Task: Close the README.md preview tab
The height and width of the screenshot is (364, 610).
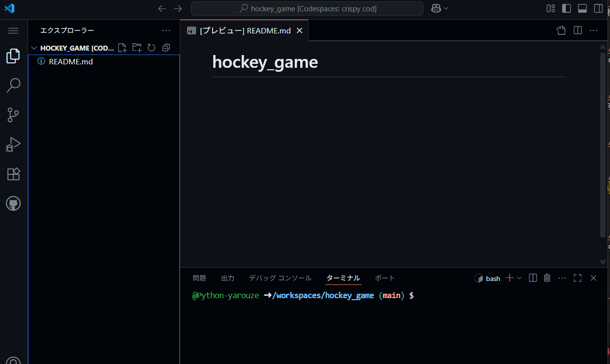Action: (299, 30)
